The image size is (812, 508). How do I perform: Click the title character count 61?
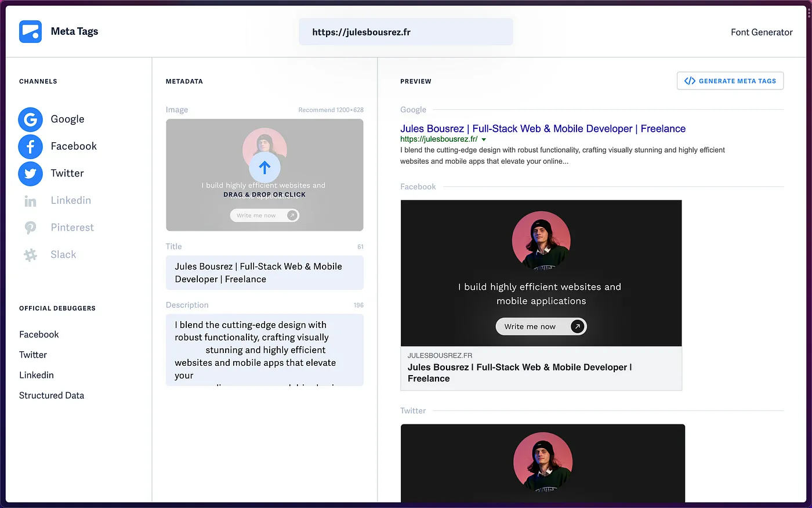click(x=360, y=247)
